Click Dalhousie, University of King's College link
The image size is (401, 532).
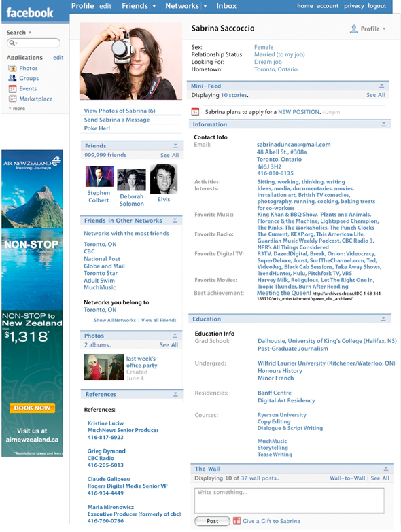(x=327, y=341)
